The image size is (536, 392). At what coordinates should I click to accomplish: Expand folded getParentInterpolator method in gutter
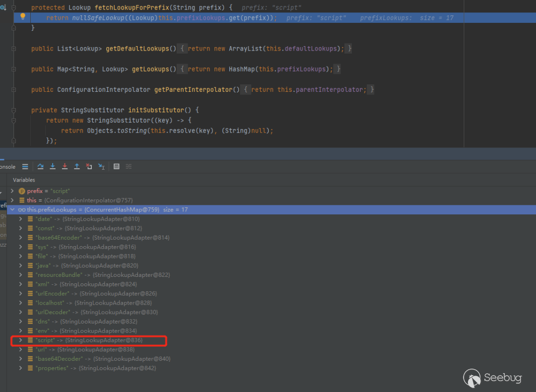[14, 89]
